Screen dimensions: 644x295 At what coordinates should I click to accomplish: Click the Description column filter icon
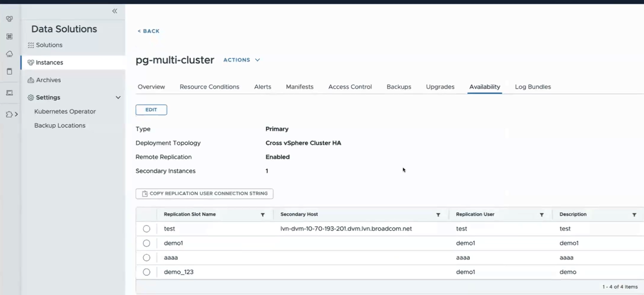tap(634, 215)
